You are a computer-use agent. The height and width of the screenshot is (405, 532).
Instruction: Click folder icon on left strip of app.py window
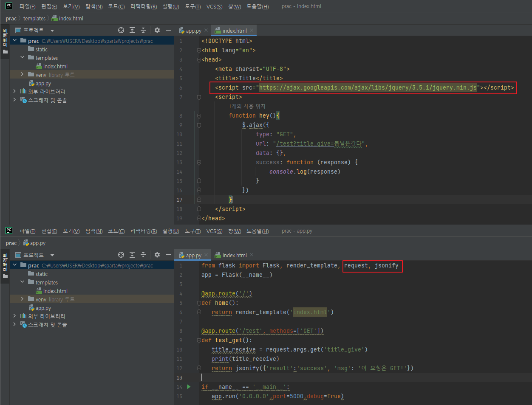click(5, 276)
